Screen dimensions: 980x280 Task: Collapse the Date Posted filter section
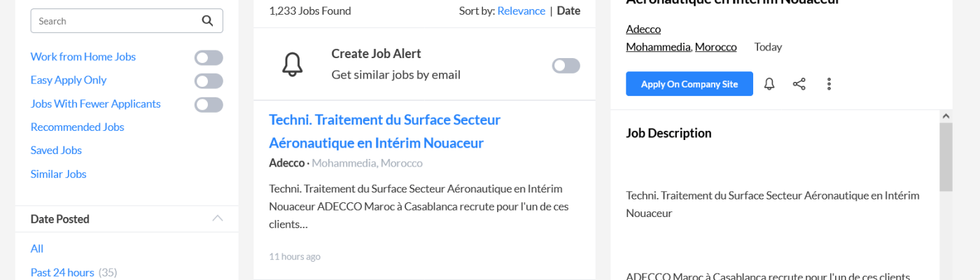pyautogui.click(x=218, y=218)
